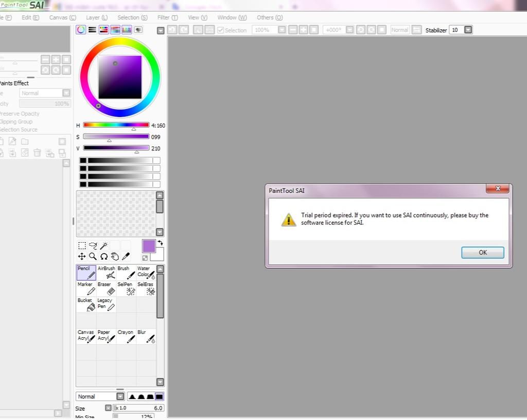Click the Value slider
The width and height of the screenshot is (527, 420).
coord(116,148)
